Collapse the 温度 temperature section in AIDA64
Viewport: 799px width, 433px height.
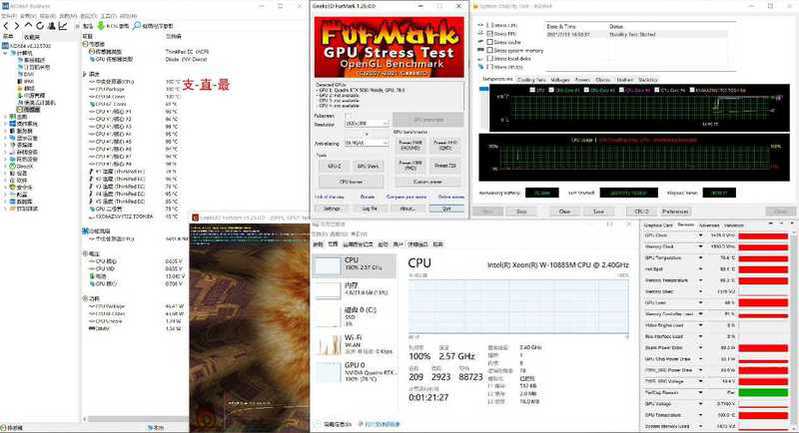(x=85, y=74)
